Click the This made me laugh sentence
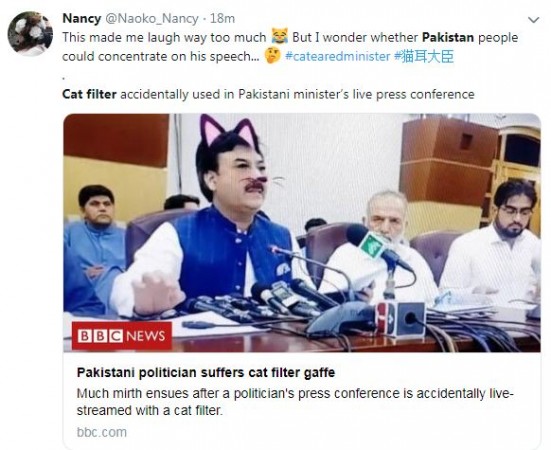 164,37
